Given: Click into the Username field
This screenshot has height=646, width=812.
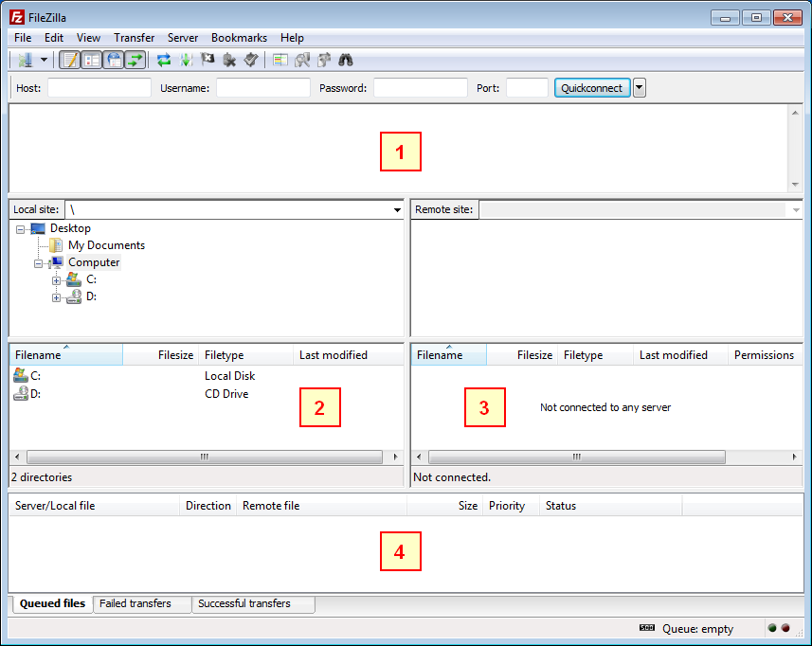Looking at the screenshot, I should point(263,87).
